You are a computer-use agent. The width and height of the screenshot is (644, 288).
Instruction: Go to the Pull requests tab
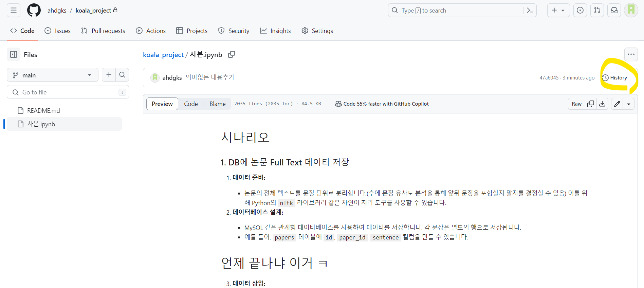click(103, 31)
